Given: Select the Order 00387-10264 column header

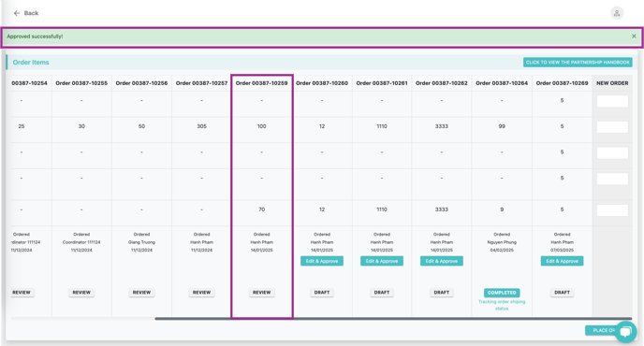Looking at the screenshot, I should (x=502, y=83).
